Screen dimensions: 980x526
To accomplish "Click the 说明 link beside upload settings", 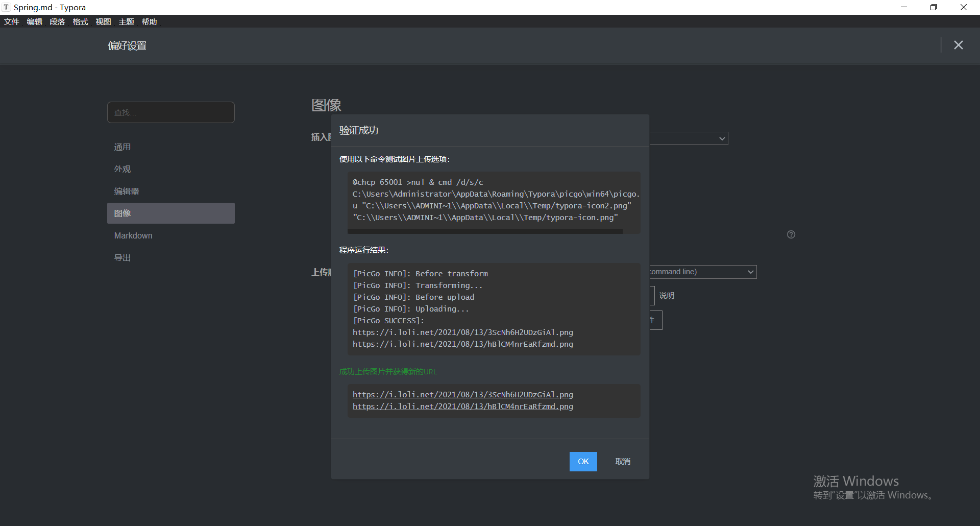I will 666,296.
